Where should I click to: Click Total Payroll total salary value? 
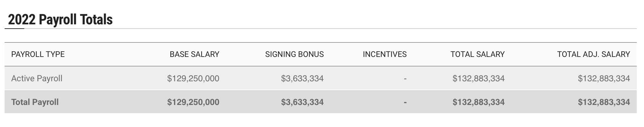(x=479, y=102)
